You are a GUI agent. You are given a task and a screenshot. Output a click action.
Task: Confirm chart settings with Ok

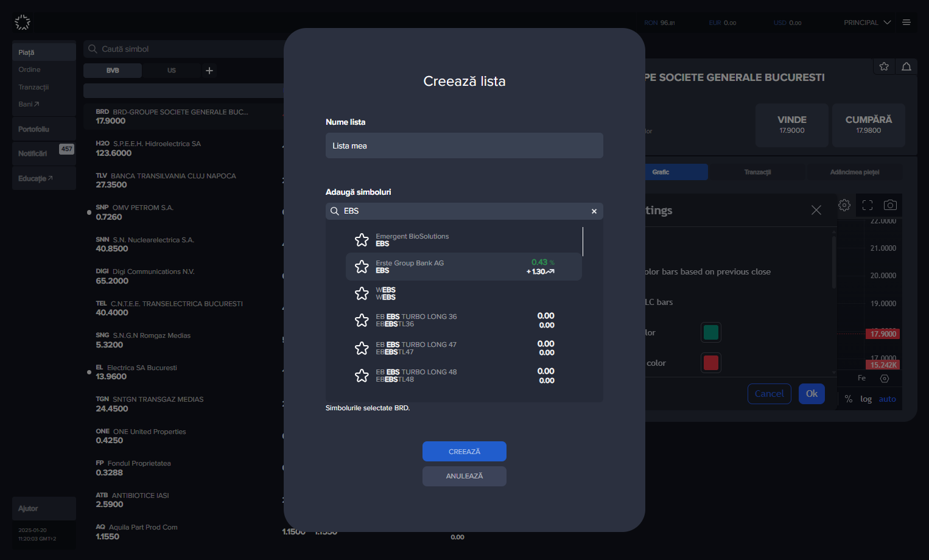click(812, 394)
